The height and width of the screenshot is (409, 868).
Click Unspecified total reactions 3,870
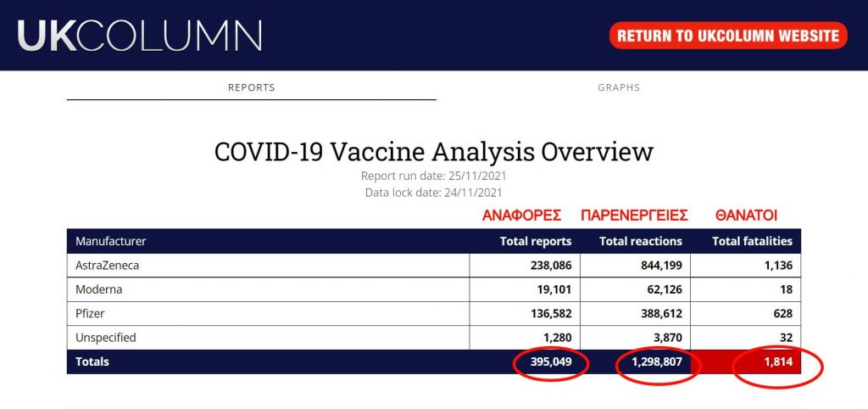[668, 337]
